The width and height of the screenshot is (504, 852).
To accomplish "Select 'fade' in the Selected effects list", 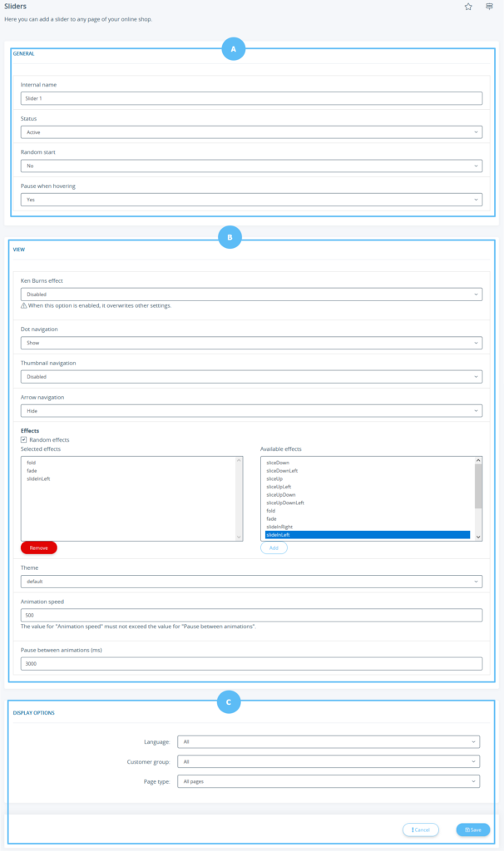I will point(32,470).
